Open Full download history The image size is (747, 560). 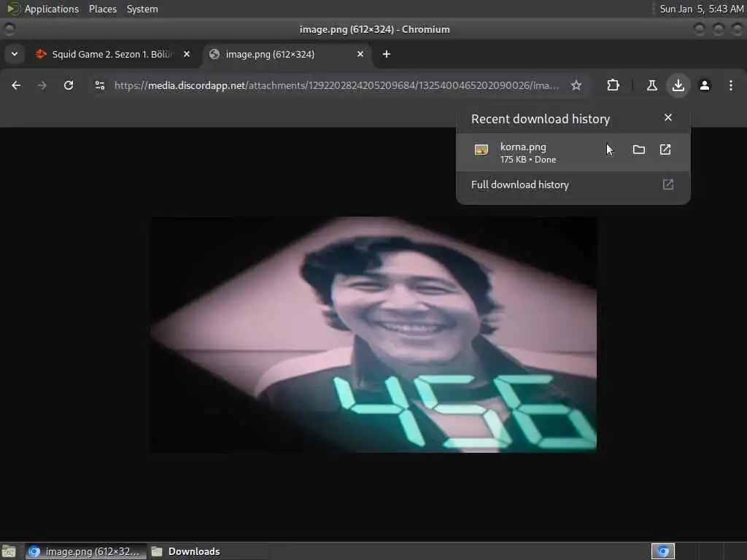click(573, 184)
